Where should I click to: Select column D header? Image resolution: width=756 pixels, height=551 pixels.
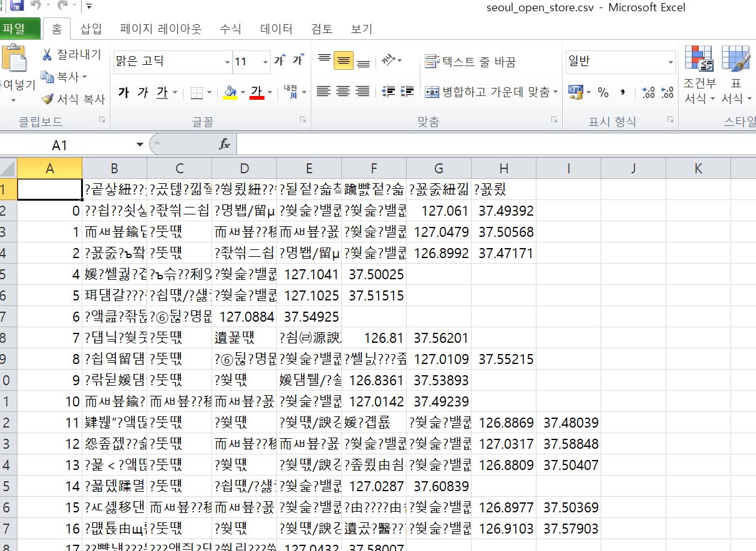click(245, 168)
